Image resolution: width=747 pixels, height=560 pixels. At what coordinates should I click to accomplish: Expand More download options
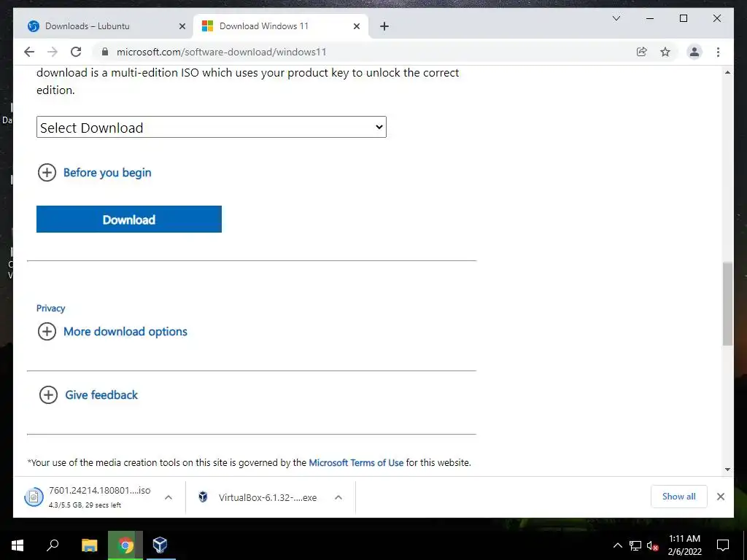pyautogui.click(x=112, y=332)
